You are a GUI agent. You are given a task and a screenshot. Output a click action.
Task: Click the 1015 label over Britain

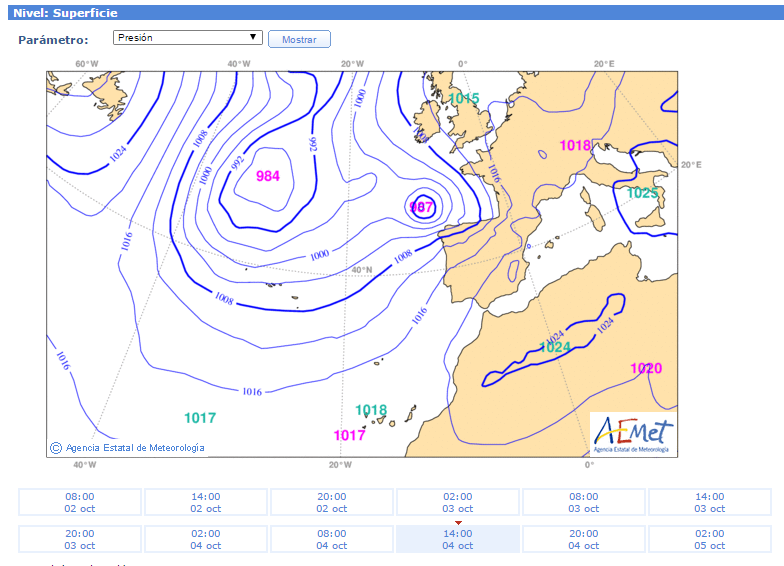pyautogui.click(x=464, y=98)
